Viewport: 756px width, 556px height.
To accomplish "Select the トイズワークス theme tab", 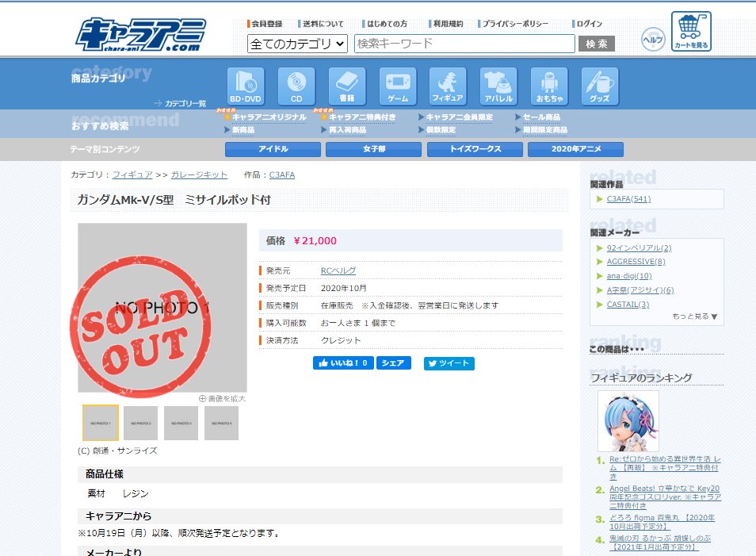I will (475, 149).
